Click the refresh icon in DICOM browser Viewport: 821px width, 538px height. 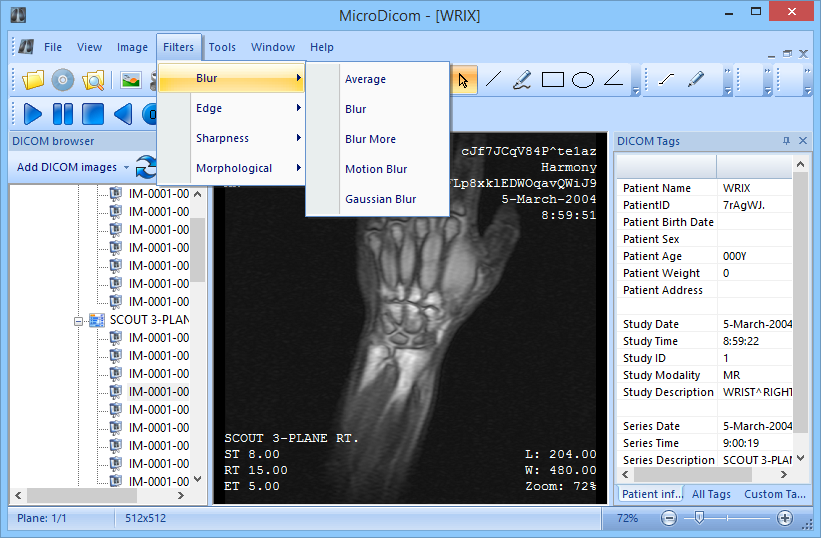coord(146,167)
